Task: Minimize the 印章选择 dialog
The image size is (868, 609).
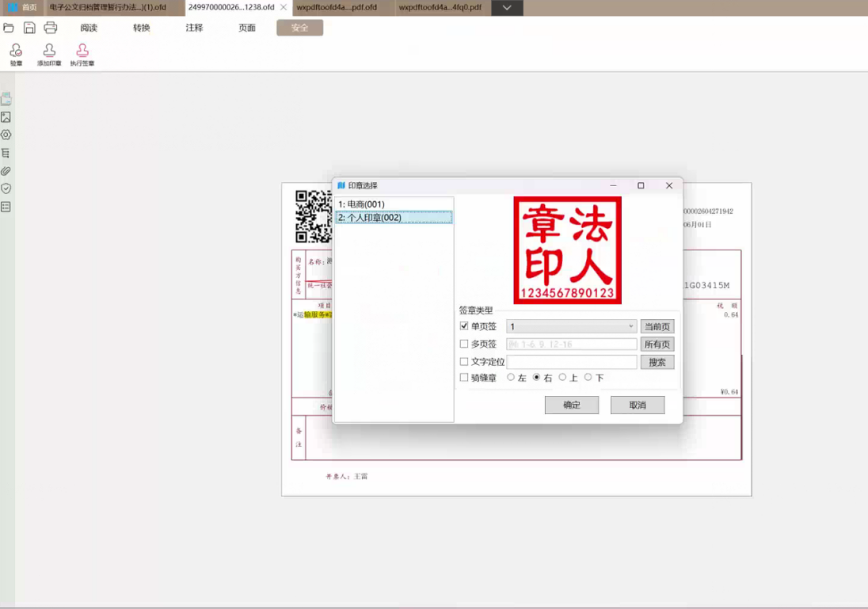Action: [613, 185]
